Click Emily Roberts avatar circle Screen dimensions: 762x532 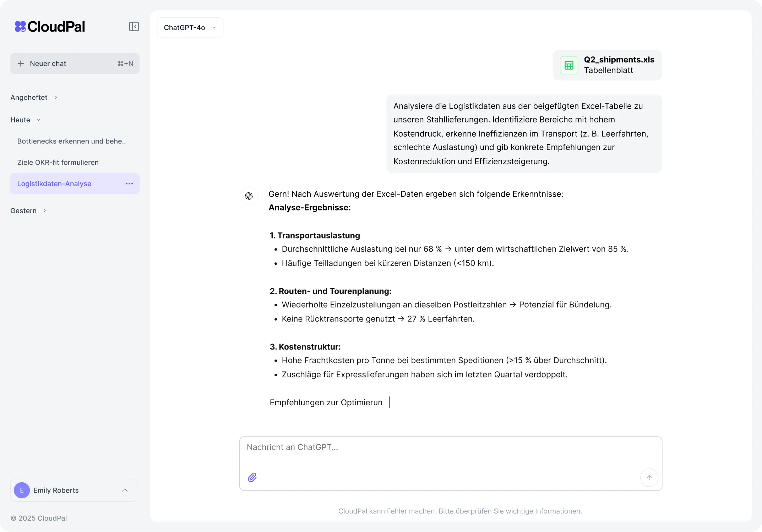[x=22, y=490]
